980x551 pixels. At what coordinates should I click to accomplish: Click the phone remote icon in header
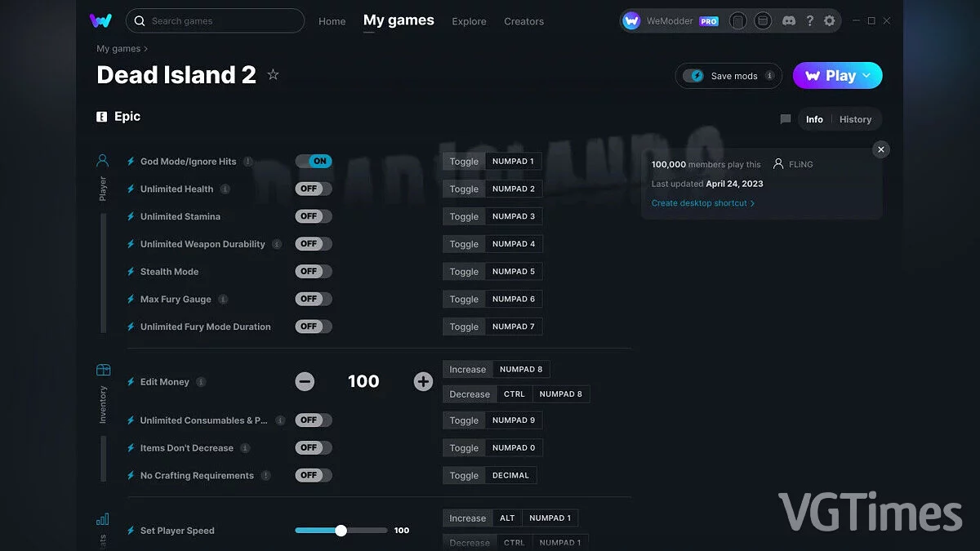click(738, 21)
